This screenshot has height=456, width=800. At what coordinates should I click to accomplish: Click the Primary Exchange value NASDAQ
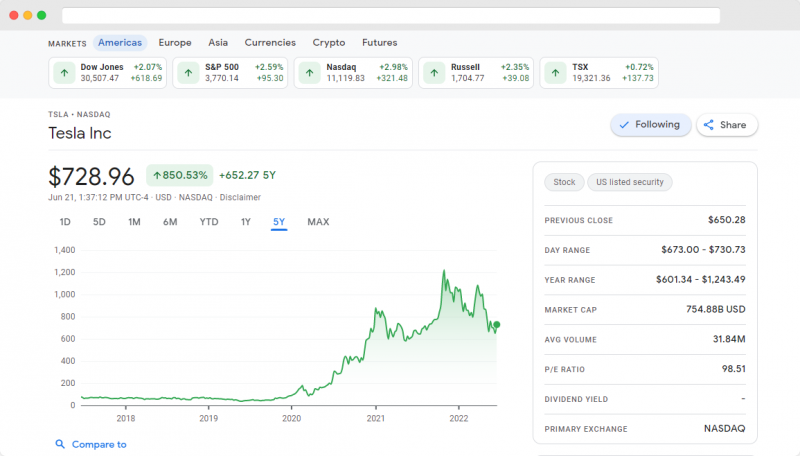[724, 428]
